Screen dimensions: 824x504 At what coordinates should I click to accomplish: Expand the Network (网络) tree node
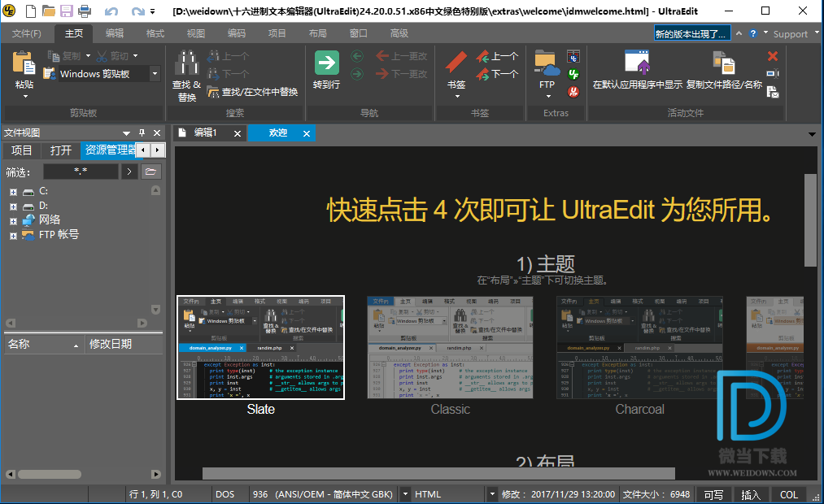tap(13, 221)
